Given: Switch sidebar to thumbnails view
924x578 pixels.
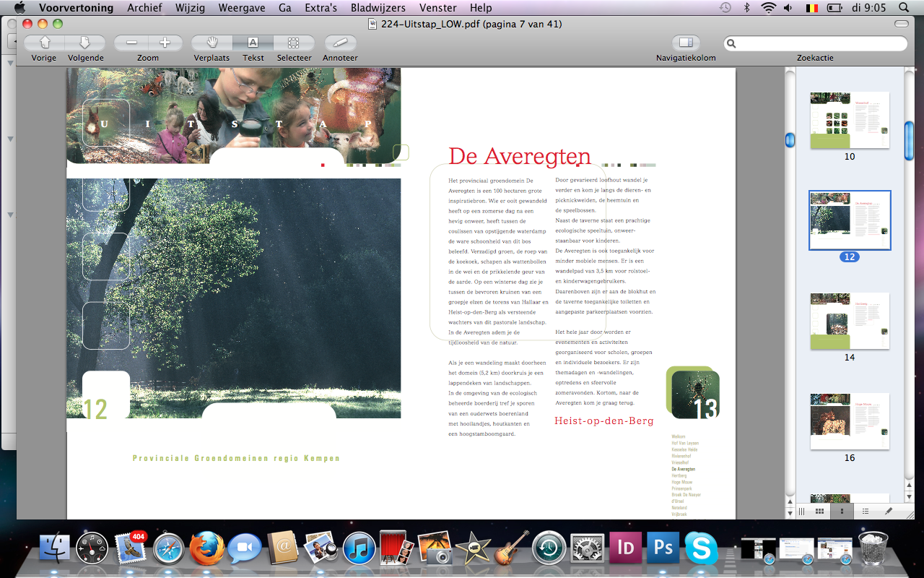Looking at the screenshot, I should 842,511.
